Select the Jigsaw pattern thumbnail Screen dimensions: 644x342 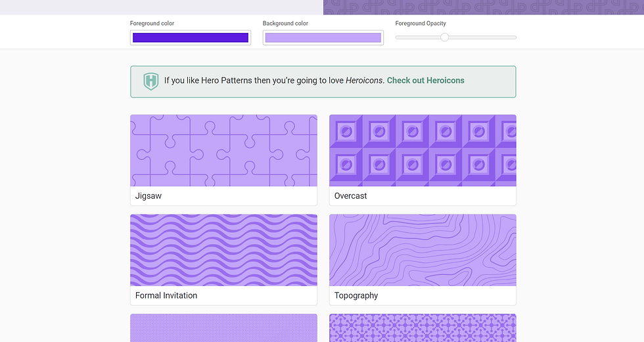coord(224,151)
